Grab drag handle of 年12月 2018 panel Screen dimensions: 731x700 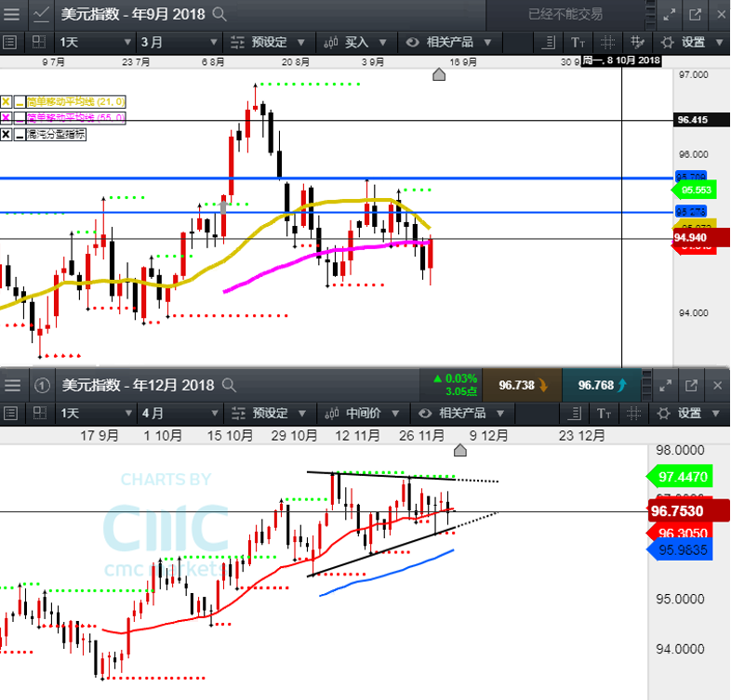[x=646, y=386]
